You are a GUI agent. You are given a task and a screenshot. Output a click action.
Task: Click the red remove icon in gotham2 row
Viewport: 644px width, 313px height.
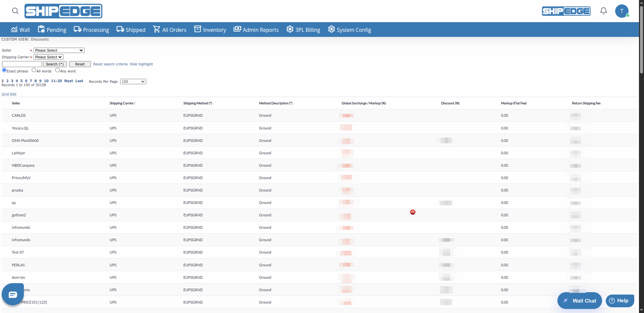coord(413,212)
